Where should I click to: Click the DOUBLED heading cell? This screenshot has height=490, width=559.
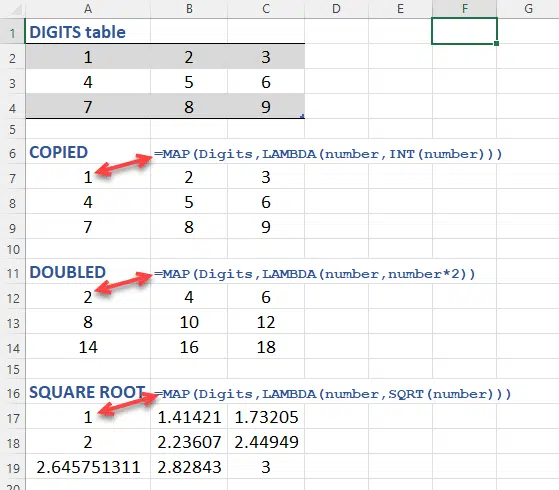88,272
